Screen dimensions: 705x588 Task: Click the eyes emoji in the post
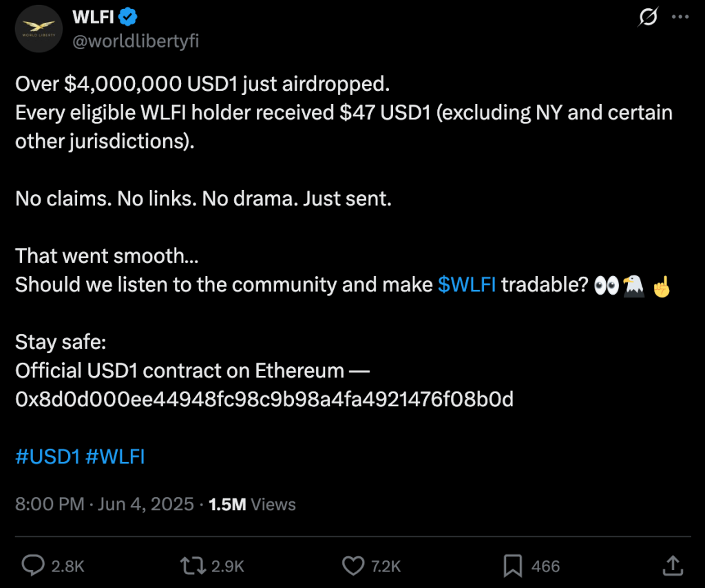(x=604, y=284)
